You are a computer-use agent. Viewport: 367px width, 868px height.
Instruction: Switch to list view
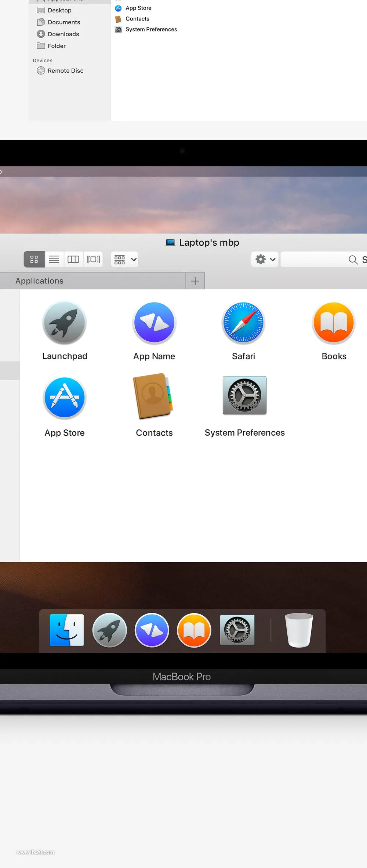pyautogui.click(x=54, y=259)
